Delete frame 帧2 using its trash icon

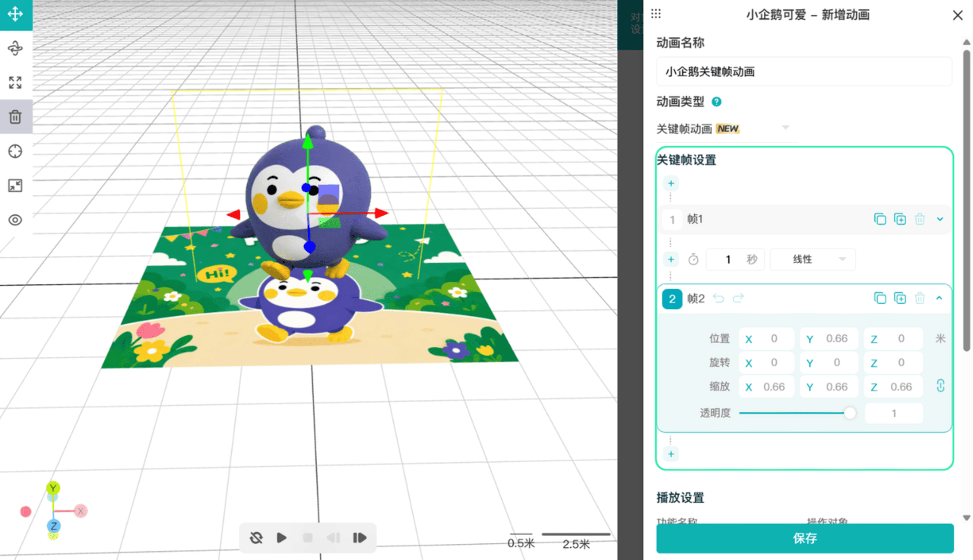pos(920,298)
